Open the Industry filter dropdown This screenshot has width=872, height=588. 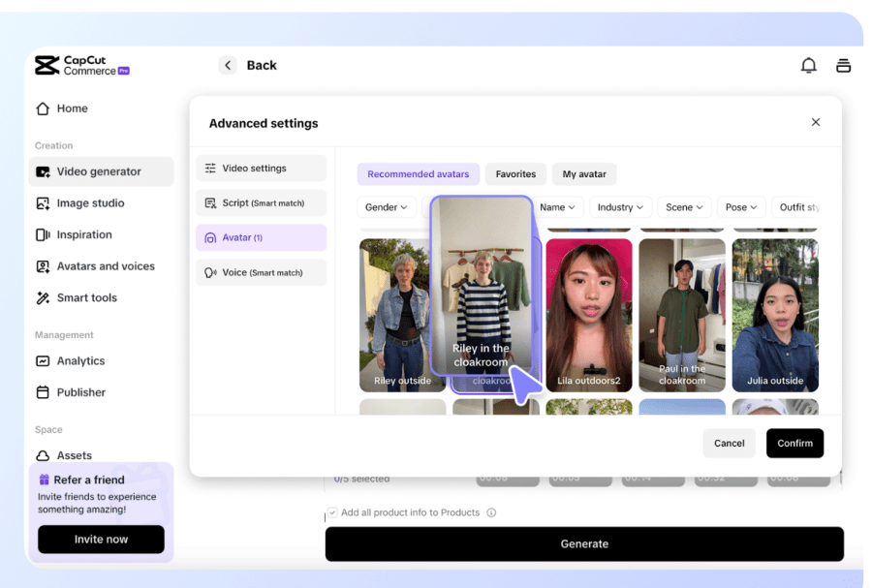point(621,207)
